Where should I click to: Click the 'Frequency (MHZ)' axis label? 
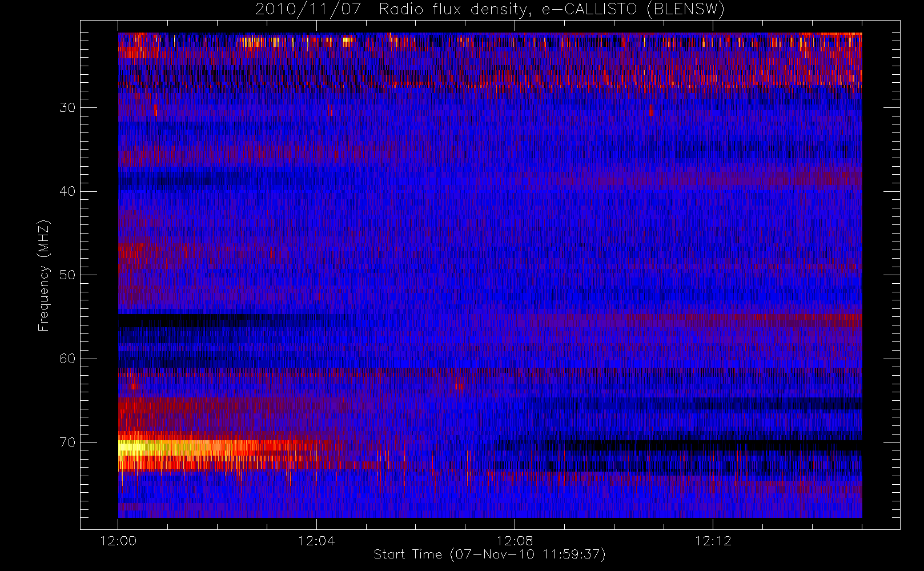(x=44, y=275)
